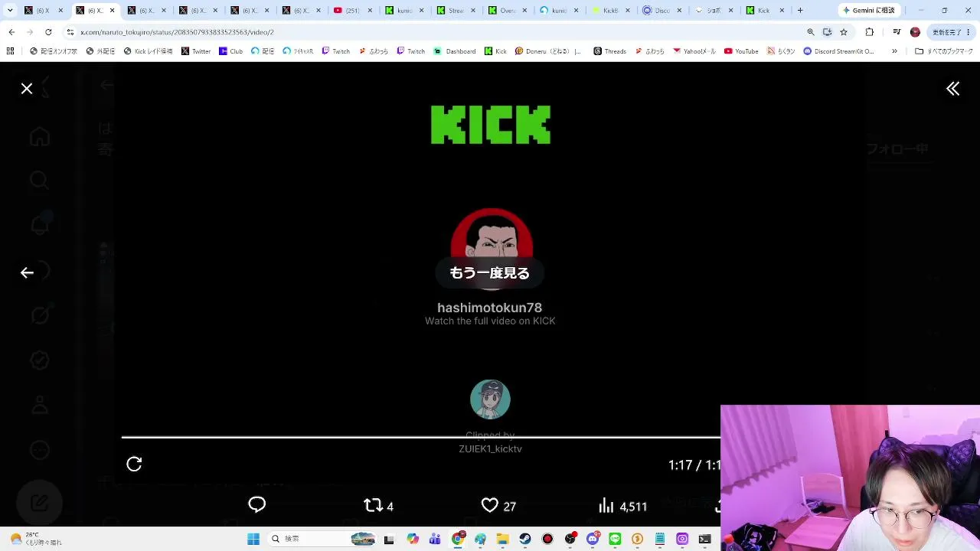980x551 pixels.
Task: Replay the video with the circular arrow icon
Action: coord(134,464)
